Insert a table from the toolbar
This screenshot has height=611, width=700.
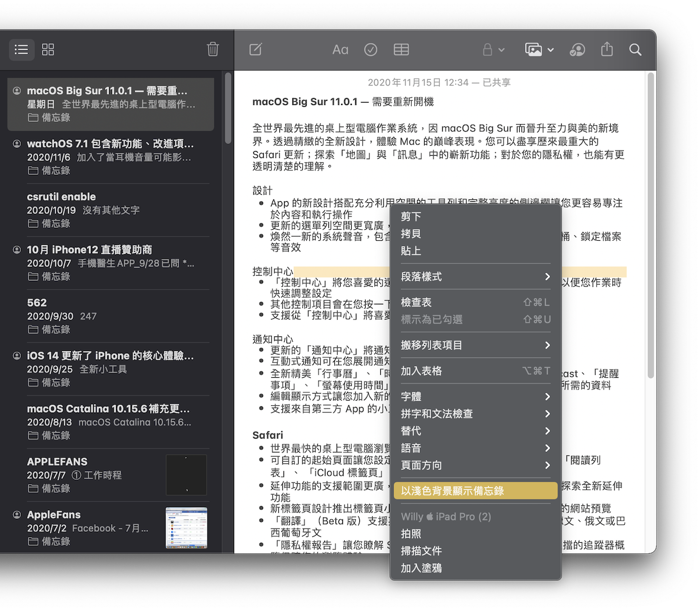pos(401,50)
